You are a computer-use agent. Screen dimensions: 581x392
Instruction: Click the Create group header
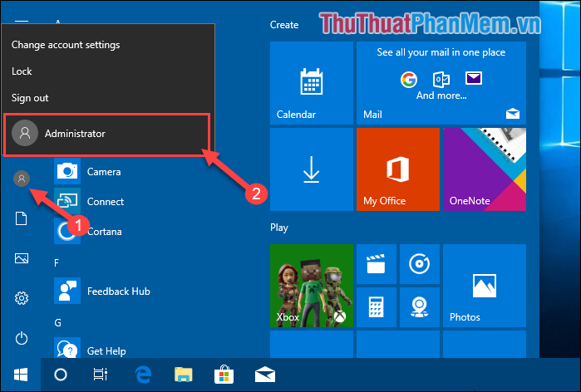284,25
